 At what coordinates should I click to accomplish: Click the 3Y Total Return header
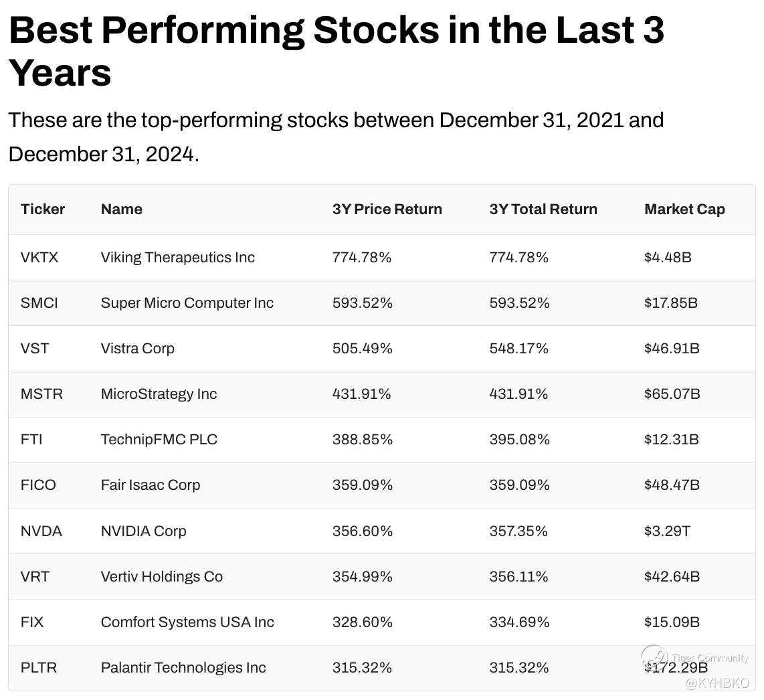(x=543, y=209)
